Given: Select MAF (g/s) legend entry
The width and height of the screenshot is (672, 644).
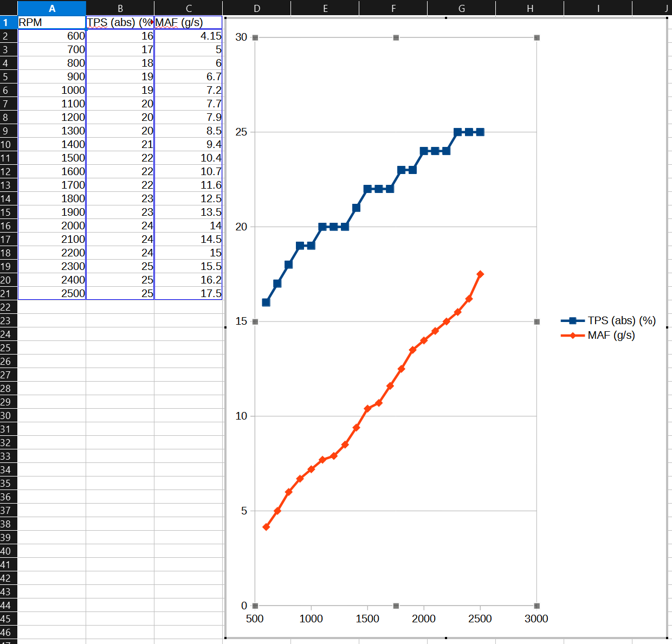Looking at the screenshot, I should [x=598, y=335].
